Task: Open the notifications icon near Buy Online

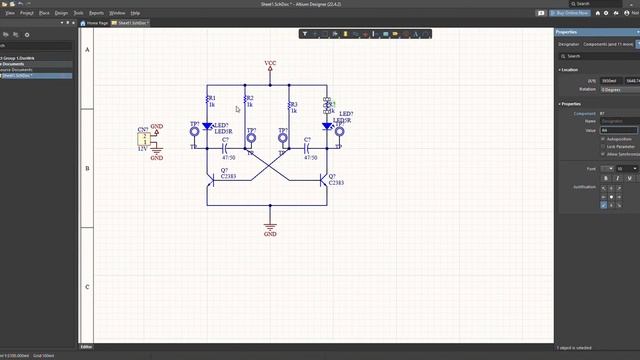Action: click(541, 13)
